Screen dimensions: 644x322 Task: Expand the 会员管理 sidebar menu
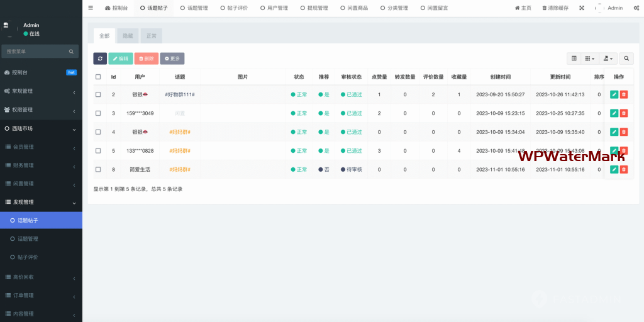(41, 147)
